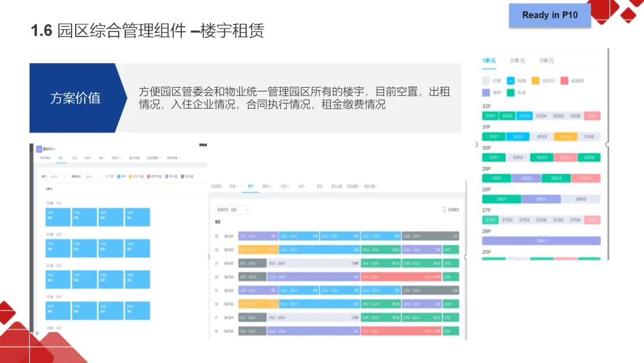Select the pink cell on floor 20 row
Image resolution: width=644 pixels, height=363 pixels.
pos(401,277)
